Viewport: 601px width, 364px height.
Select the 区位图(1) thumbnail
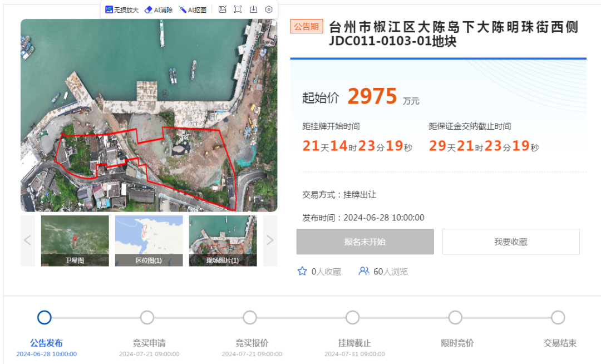pos(149,240)
